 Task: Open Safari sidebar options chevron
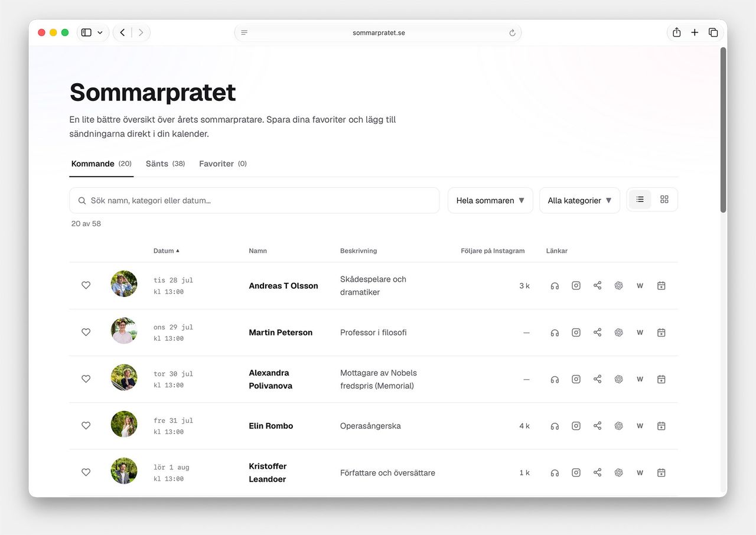coord(100,32)
